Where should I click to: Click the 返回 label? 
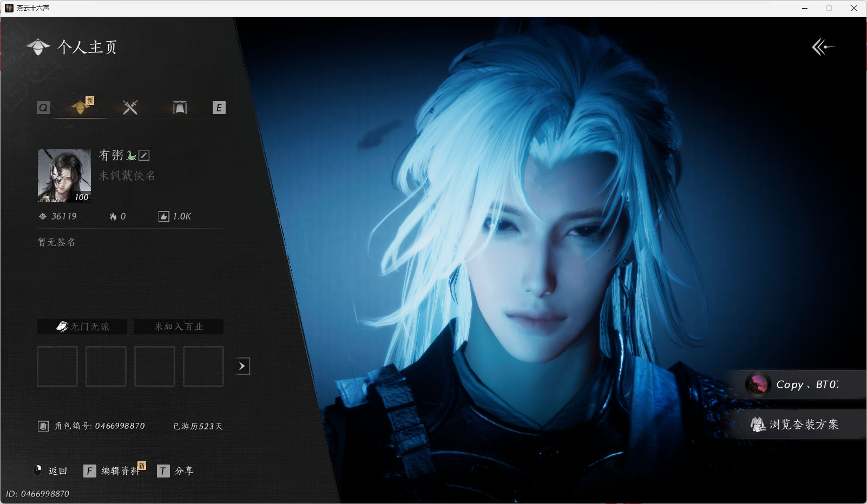[x=58, y=471]
